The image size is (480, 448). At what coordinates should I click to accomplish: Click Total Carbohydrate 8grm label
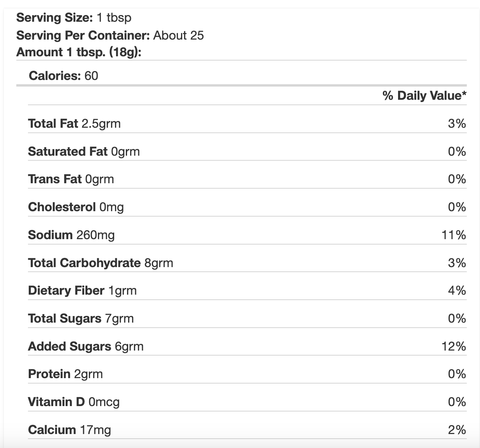(101, 263)
